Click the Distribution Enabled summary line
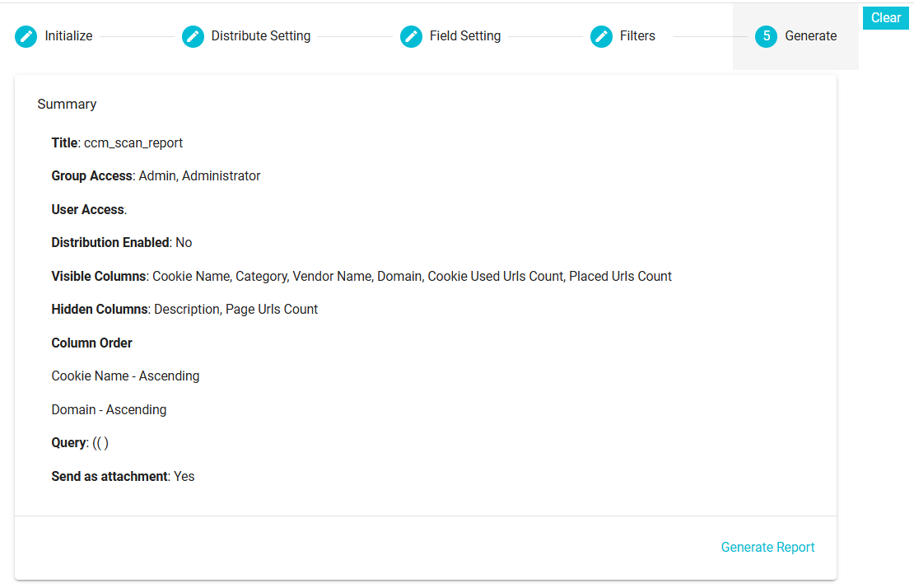Image resolution: width=914 pixels, height=588 pixels. (121, 243)
